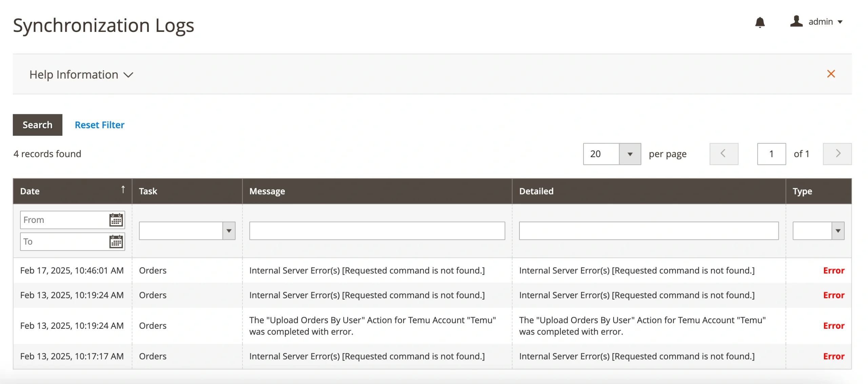Click the Reset Filter link
The height and width of the screenshot is (384, 868).
99,125
